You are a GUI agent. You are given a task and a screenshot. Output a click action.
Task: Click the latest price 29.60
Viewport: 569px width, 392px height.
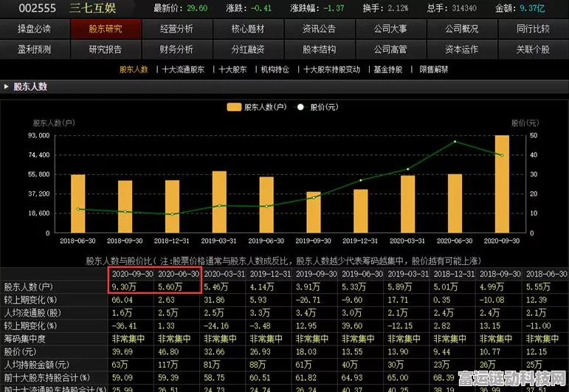(197, 8)
